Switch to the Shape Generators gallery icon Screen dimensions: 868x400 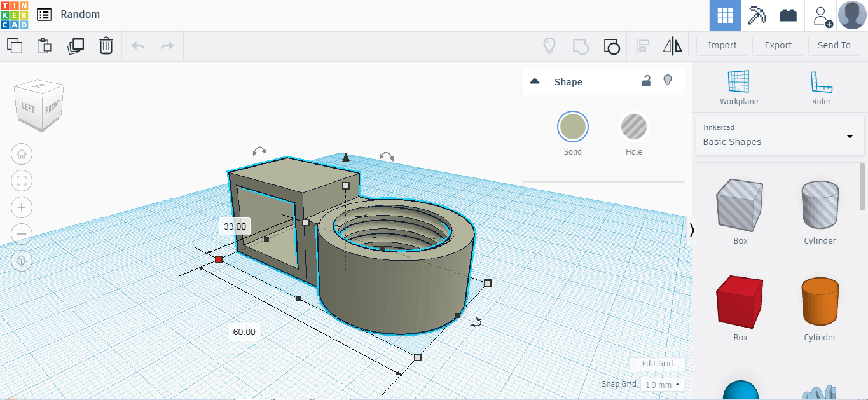coord(756,14)
